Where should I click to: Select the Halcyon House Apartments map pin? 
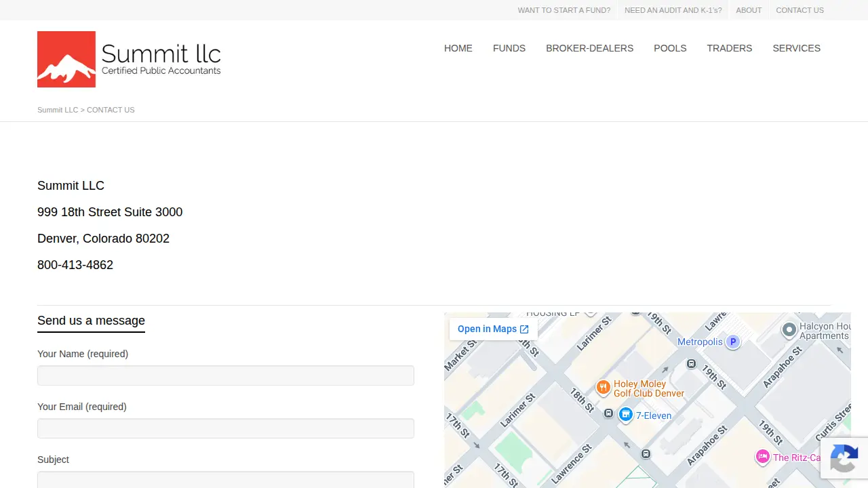(789, 330)
